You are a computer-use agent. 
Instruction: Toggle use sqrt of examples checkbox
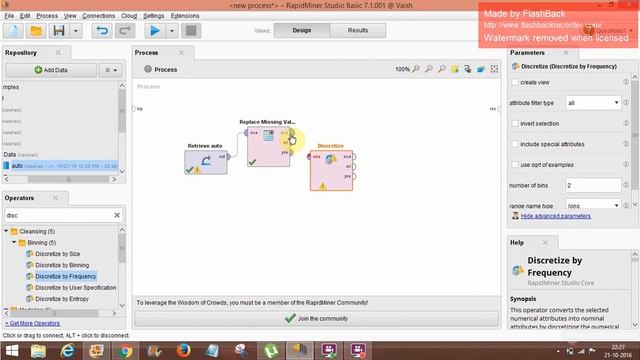click(x=515, y=164)
